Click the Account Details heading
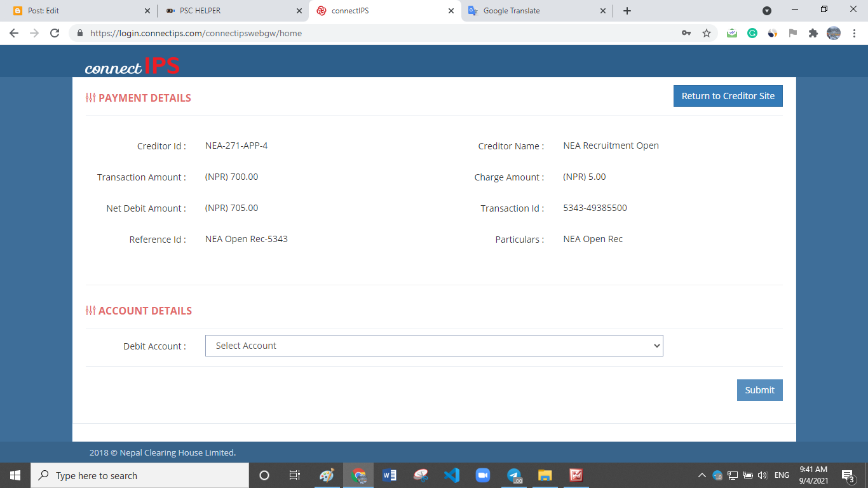Image resolution: width=868 pixels, height=488 pixels. pos(139,311)
